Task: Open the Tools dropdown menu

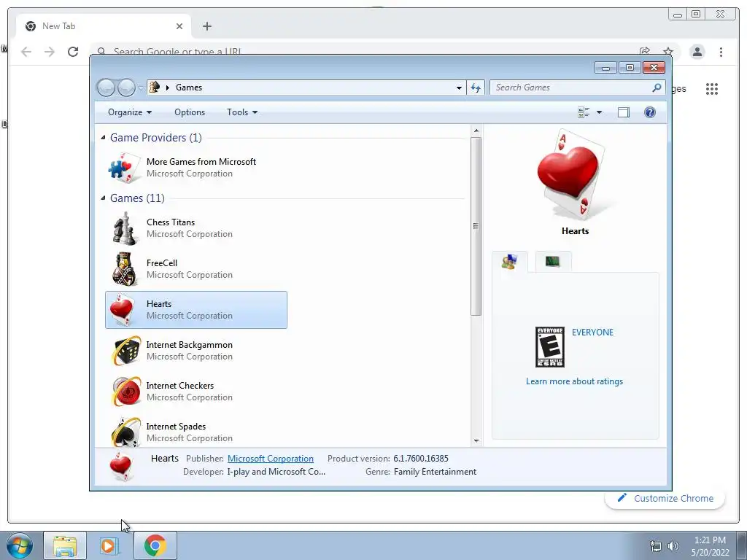Action: click(x=242, y=112)
